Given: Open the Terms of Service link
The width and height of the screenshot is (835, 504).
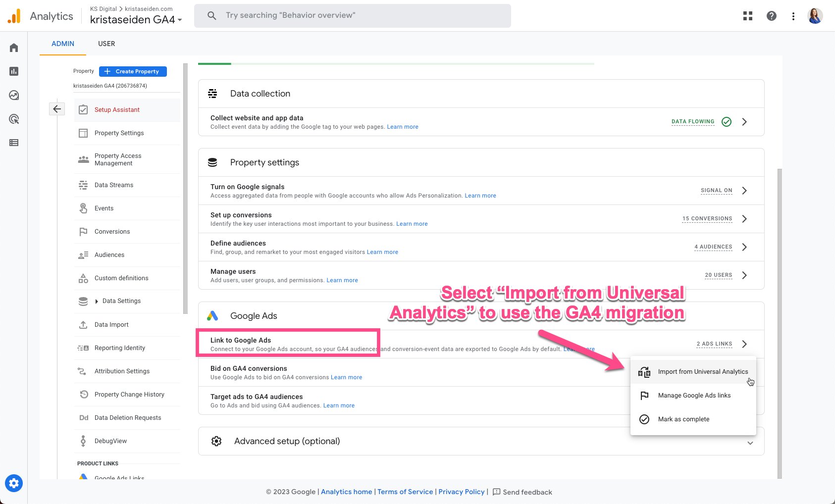Looking at the screenshot, I should tap(405, 492).
